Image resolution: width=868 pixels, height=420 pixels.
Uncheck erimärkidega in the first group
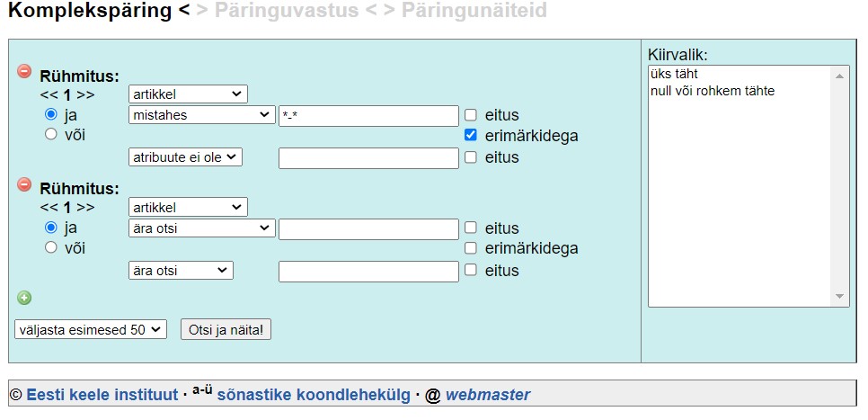click(471, 135)
